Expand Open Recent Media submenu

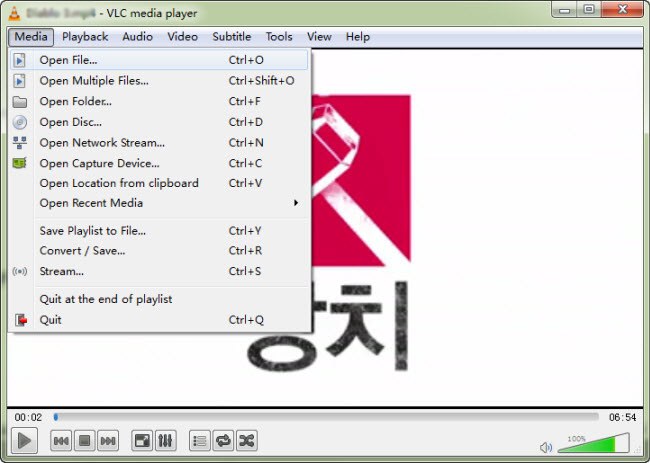pyautogui.click(x=159, y=203)
